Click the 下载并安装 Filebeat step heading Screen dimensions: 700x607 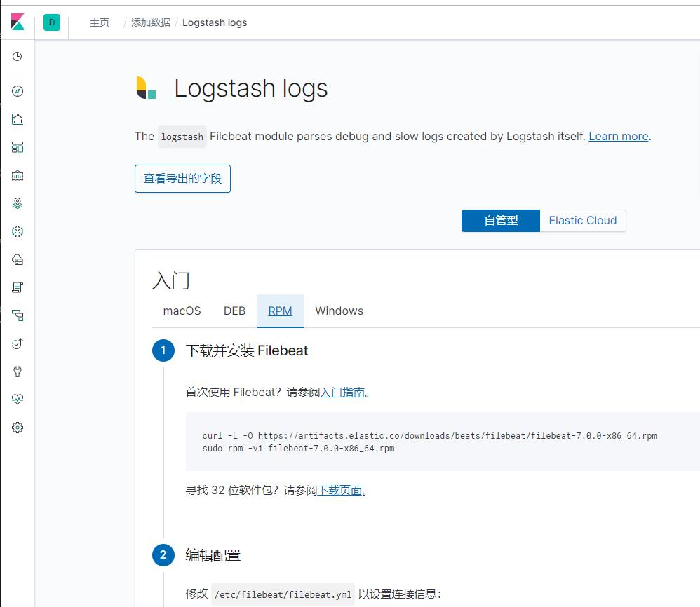pyautogui.click(x=247, y=351)
